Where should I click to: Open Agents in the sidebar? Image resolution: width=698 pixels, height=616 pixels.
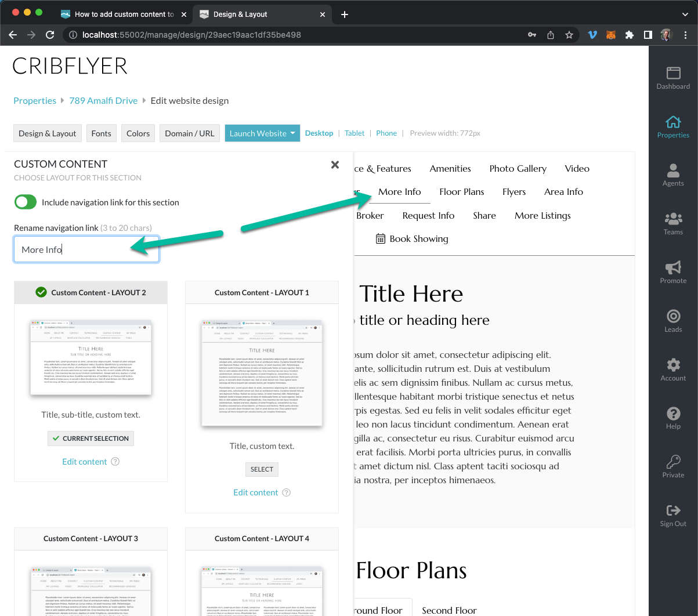click(x=673, y=175)
